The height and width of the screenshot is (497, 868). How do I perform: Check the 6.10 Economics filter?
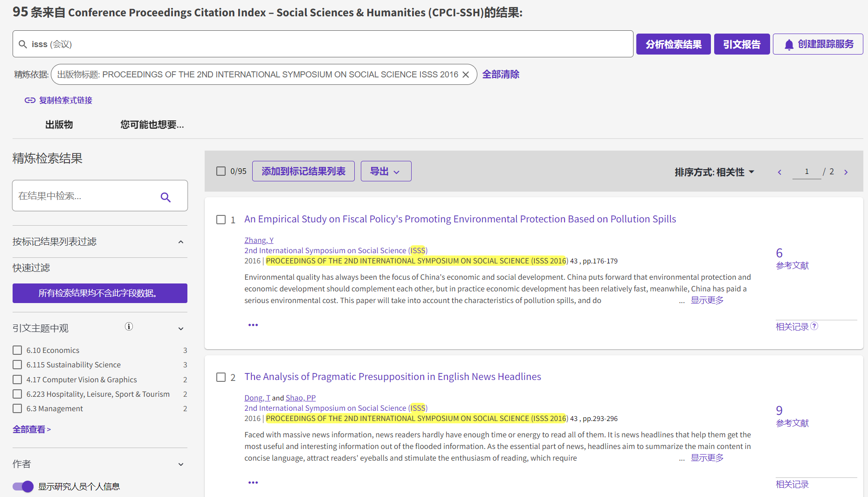pyautogui.click(x=17, y=350)
